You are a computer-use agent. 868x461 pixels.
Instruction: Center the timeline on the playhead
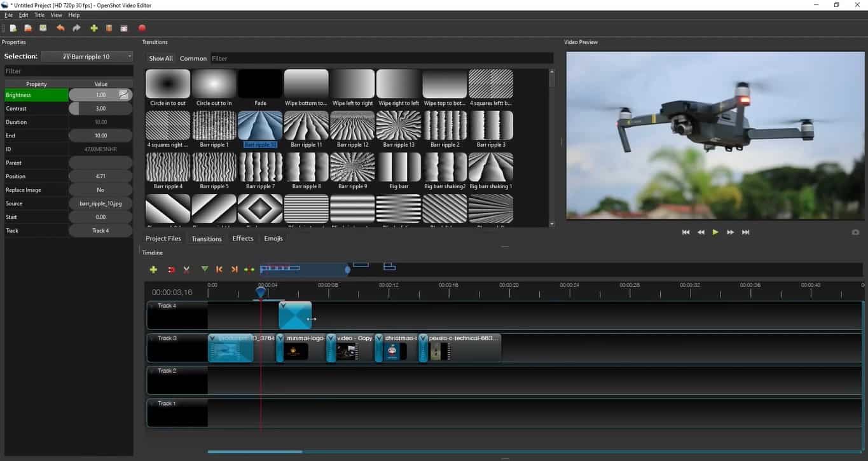point(249,269)
